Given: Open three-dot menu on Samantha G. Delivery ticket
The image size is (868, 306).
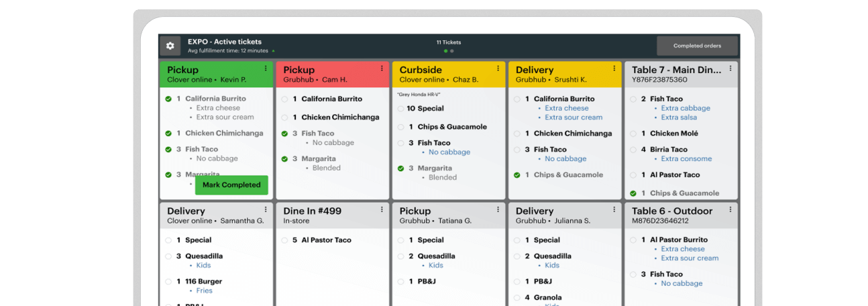Looking at the screenshot, I should point(266,209).
